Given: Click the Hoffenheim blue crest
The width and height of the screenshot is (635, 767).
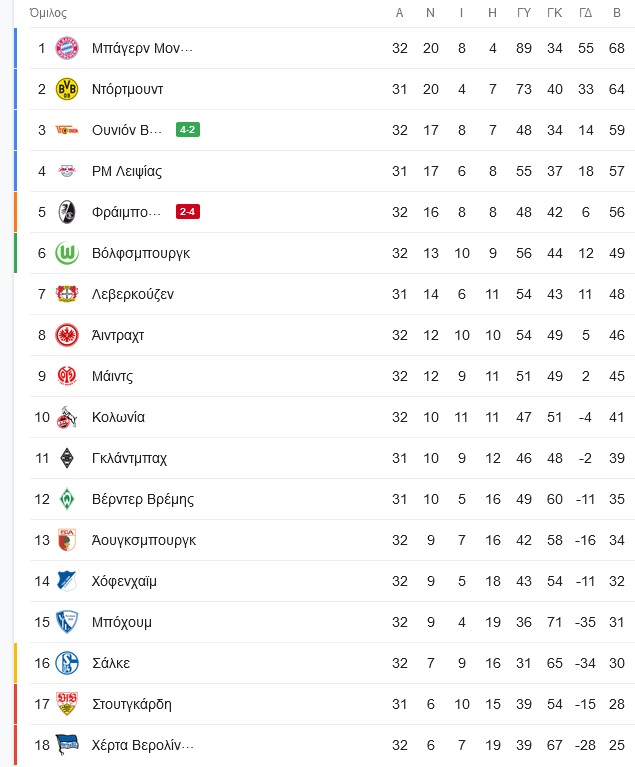Looking at the screenshot, I should (x=67, y=581).
